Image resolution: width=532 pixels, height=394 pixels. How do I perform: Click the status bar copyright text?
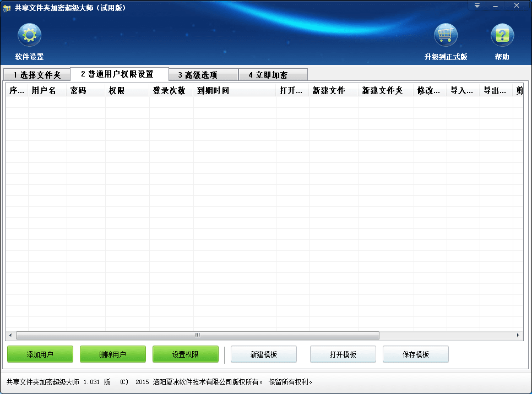(x=160, y=382)
